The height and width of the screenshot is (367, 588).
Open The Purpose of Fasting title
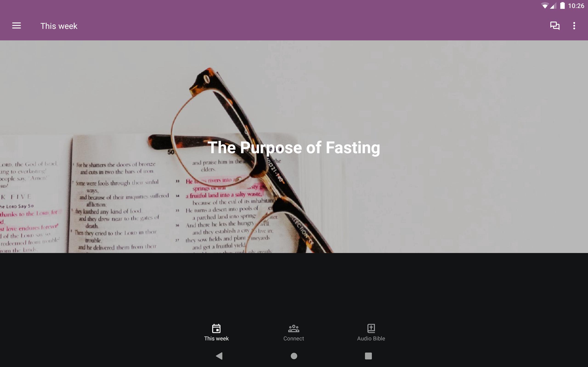tap(294, 147)
